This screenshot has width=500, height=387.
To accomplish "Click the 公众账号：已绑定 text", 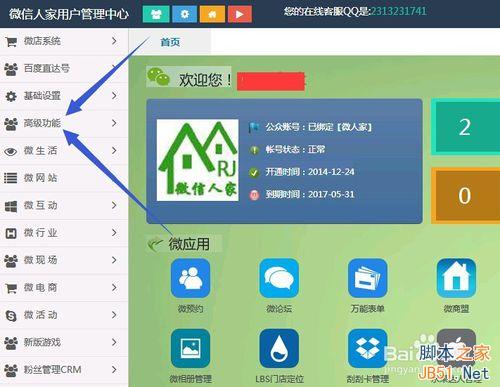I will point(319,127).
